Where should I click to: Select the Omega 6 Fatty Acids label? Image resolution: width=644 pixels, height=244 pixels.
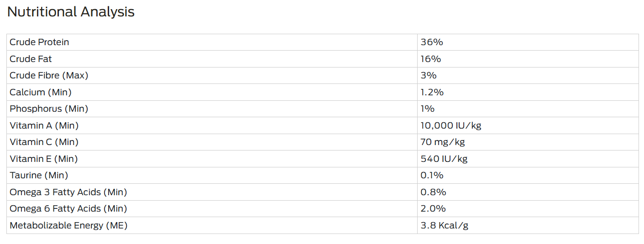(68, 208)
